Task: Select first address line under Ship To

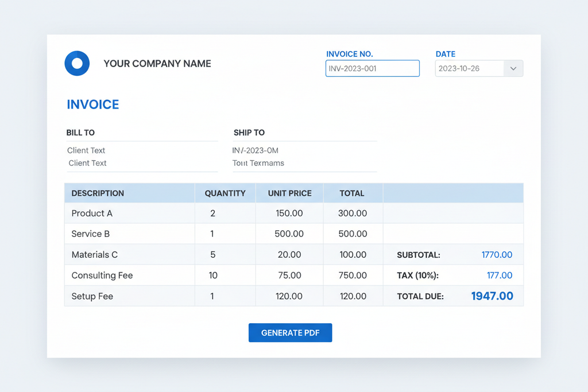Action: [x=256, y=150]
